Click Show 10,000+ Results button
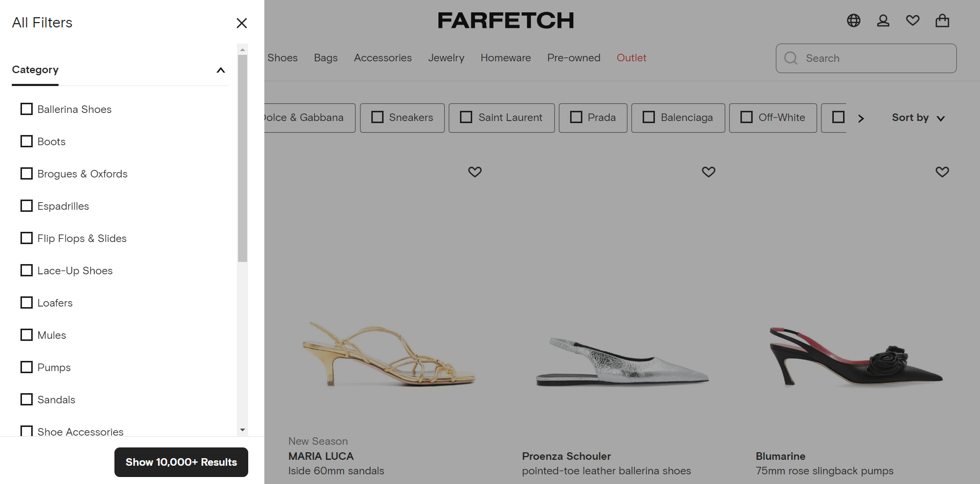This screenshot has width=980, height=484. pyautogui.click(x=181, y=462)
